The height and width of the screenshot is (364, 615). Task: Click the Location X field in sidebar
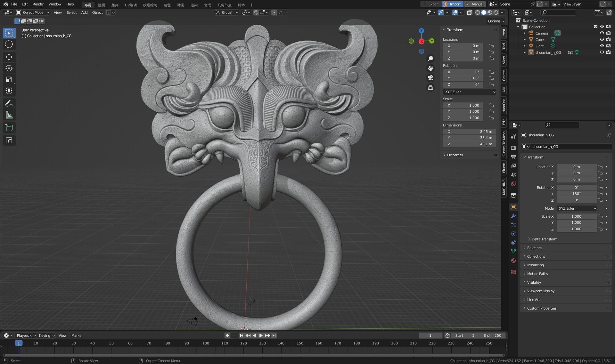pyautogui.click(x=463, y=46)
